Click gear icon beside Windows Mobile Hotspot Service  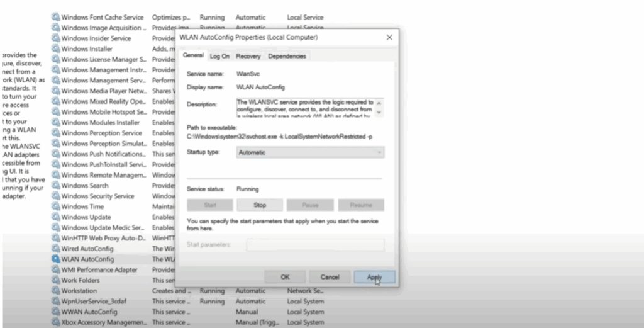[x=56, y=111]
